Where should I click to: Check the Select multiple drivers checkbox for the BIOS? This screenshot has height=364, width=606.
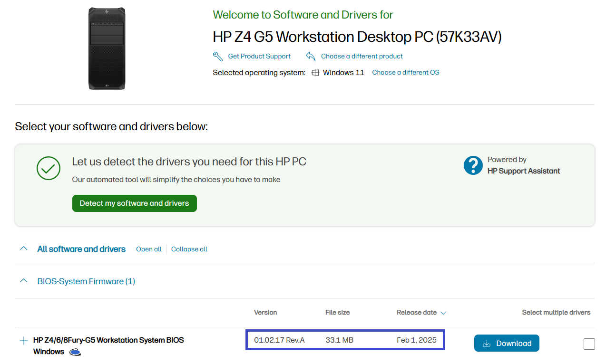[x=589, y=344]
